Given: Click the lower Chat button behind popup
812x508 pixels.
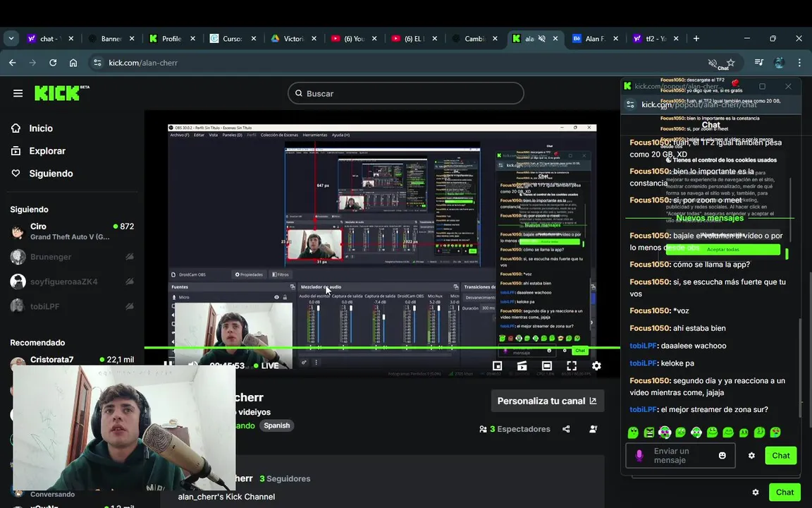Looking at the screenshot, I should click(x=785, y=492).
